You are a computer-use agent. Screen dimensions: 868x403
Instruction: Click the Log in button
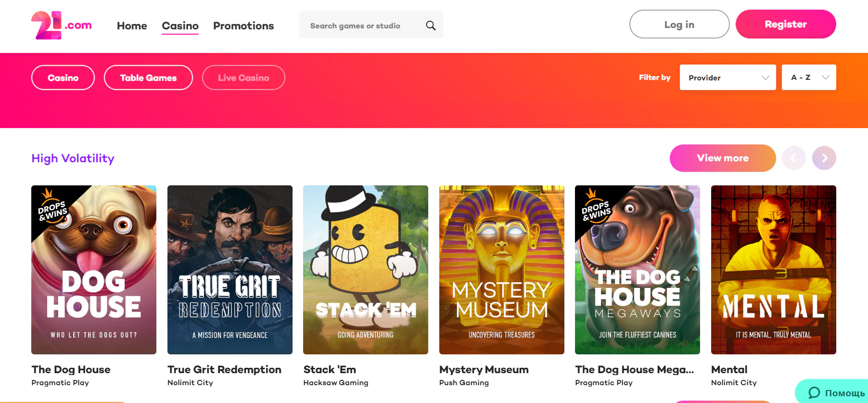point(679,24)
